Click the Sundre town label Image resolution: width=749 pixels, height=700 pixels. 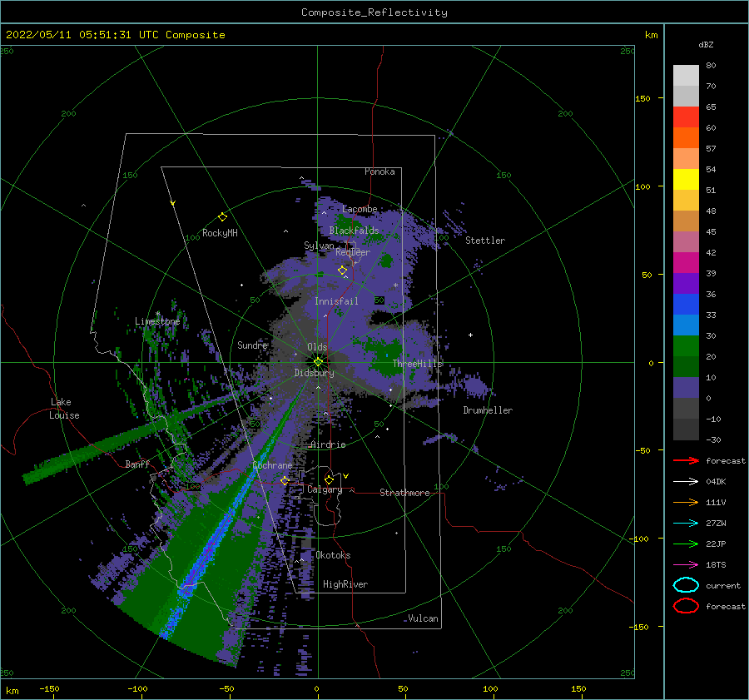pos(252,345)
